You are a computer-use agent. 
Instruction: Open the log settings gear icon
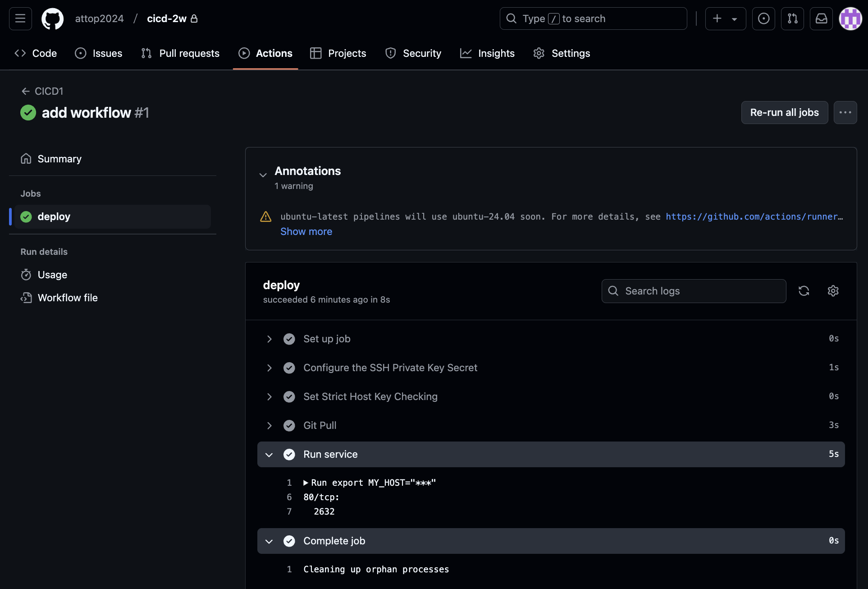point(833,291)
